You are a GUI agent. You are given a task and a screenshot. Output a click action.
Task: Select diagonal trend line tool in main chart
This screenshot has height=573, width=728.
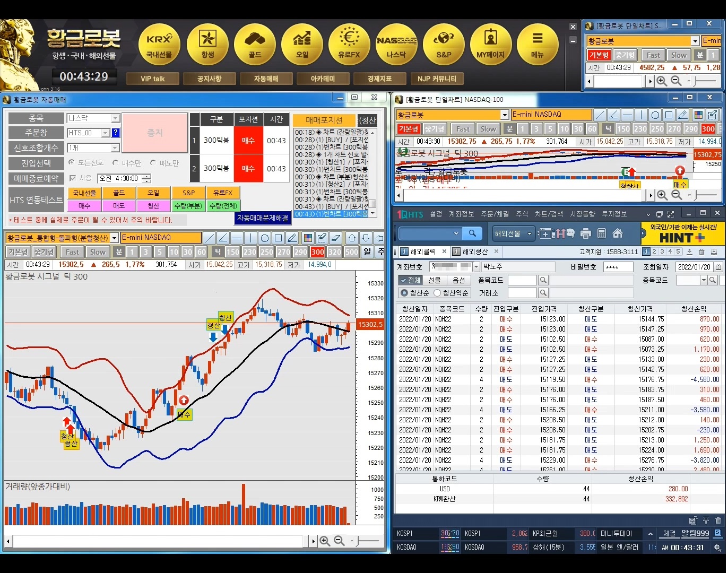[x=210, y=238]
